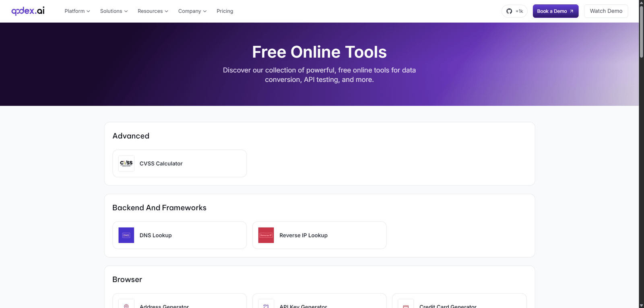Click the vertical page scrollbar thumb
Screen dimensions: 644x308
641,32
